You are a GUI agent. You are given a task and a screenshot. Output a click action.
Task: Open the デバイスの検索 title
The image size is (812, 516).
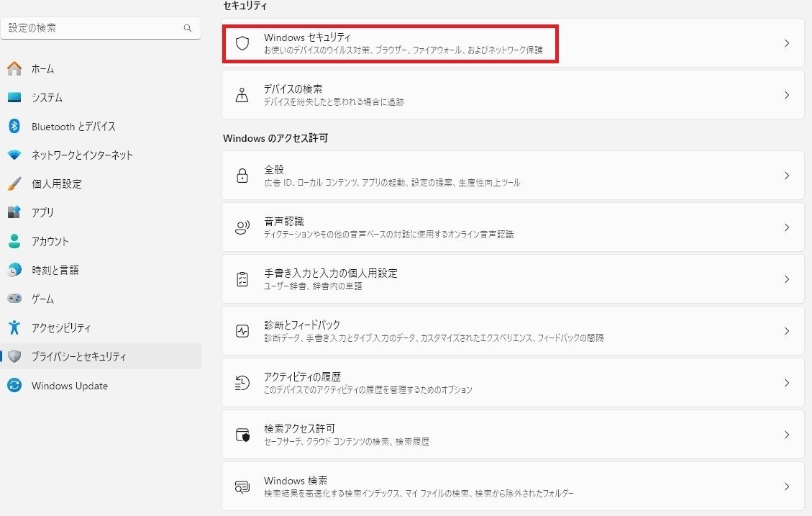pyautogui.click(x=293, y=89)
